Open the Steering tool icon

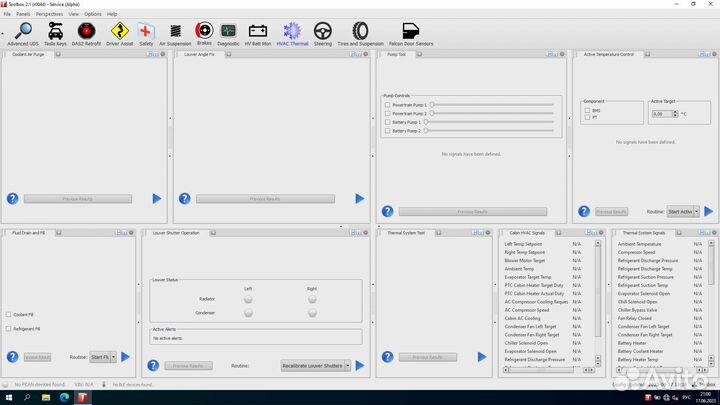pos(322,34)
